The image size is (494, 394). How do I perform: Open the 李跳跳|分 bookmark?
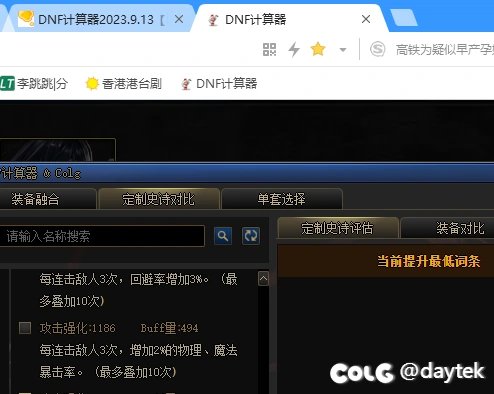[34, 83]
